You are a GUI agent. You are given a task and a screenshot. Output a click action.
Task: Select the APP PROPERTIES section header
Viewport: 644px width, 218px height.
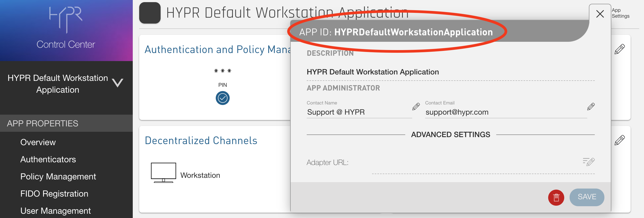(66, 123)
